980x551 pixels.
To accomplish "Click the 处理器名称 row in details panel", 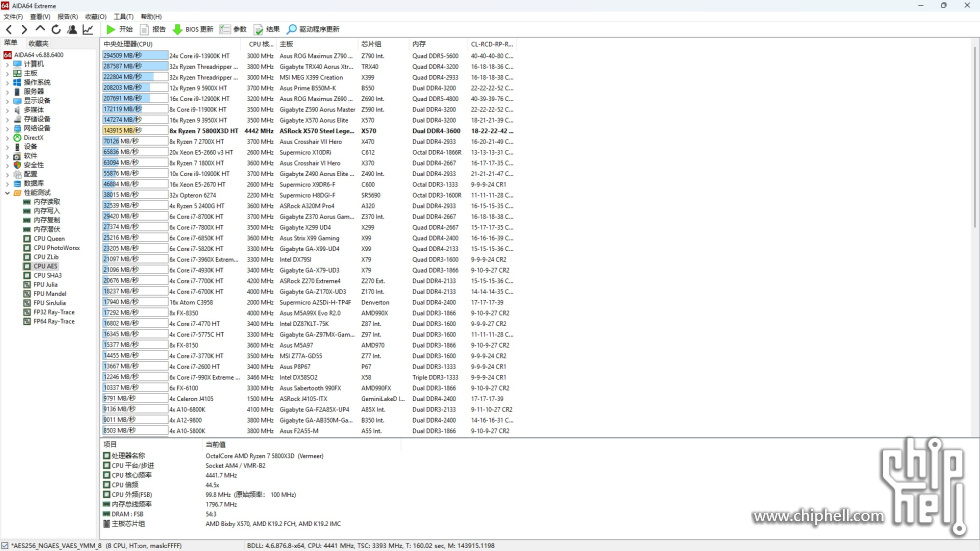I will click(x=250, y=456).
